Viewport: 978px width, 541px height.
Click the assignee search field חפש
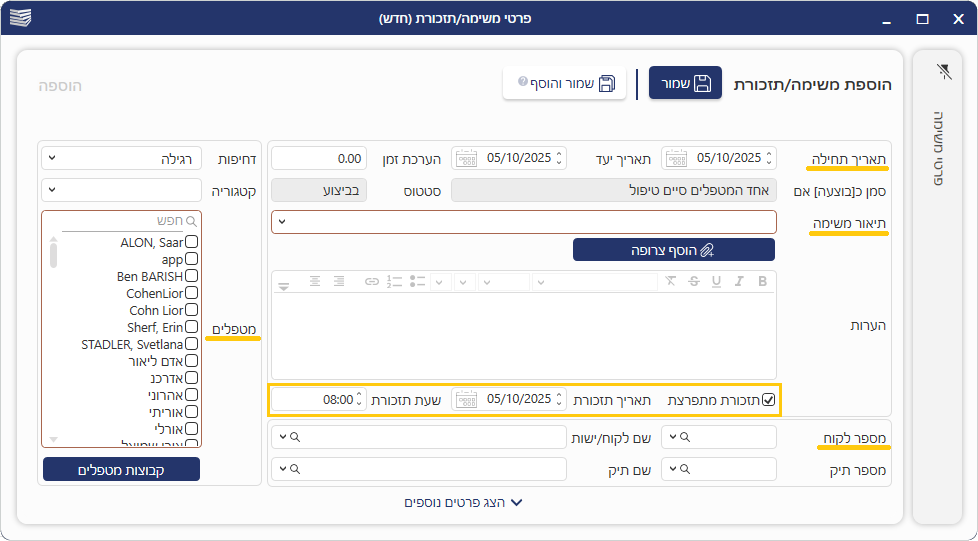(125, 220)
